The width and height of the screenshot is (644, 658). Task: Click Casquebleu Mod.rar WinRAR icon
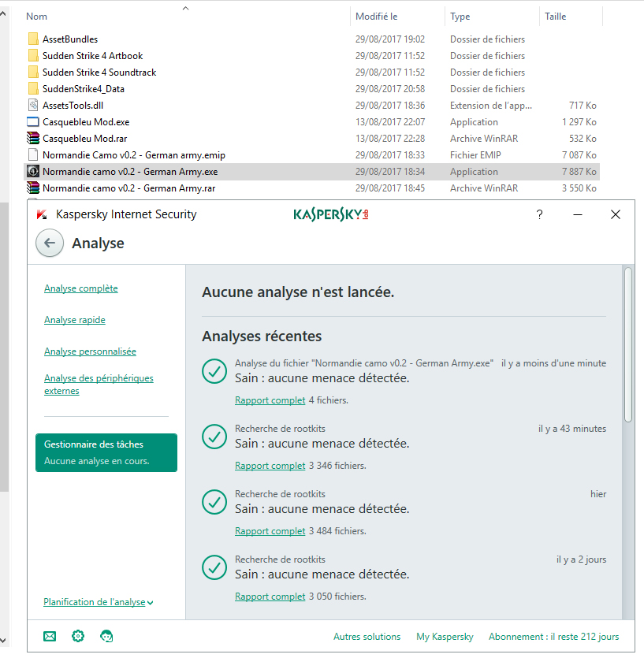33,139
